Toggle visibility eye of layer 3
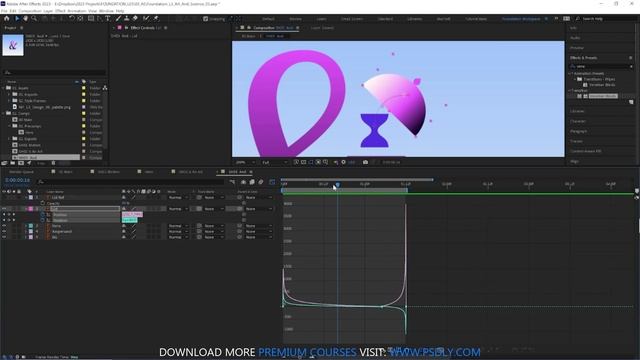Image resolution: width=640 pixels, height=360 pixels. pos(4,226)
